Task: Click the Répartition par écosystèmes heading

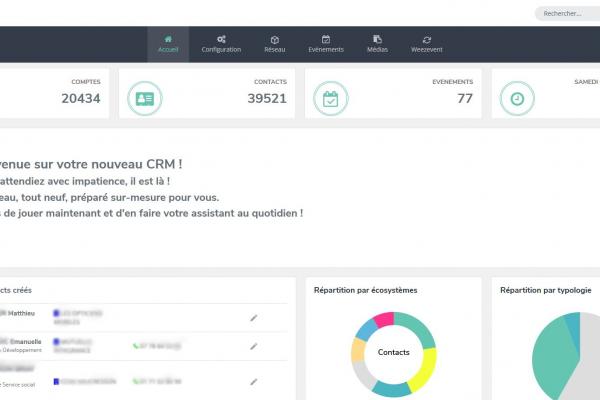Action: tap(365, 290)
